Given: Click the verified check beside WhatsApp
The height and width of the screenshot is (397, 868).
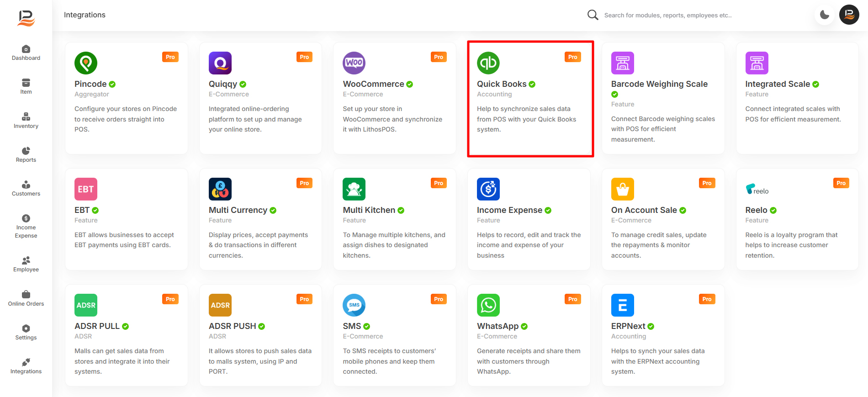Looking at the screenshot, I should 524,327.
